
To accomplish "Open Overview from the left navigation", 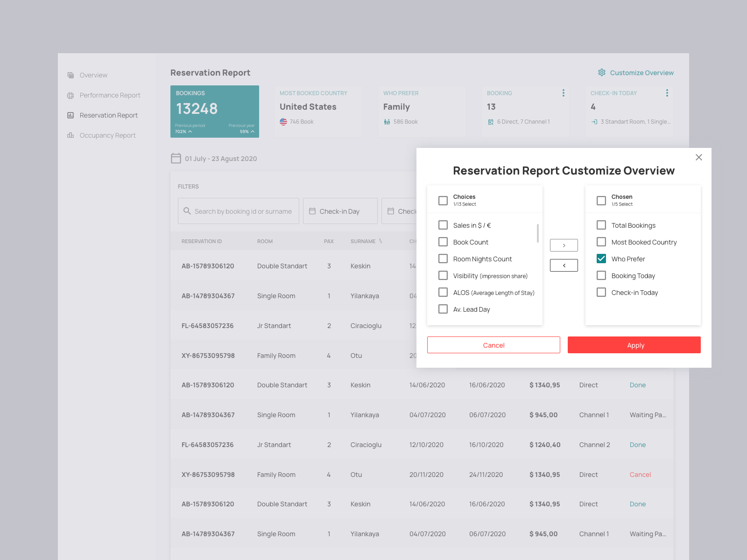I will pyautogui.click(x=93, y=75).
